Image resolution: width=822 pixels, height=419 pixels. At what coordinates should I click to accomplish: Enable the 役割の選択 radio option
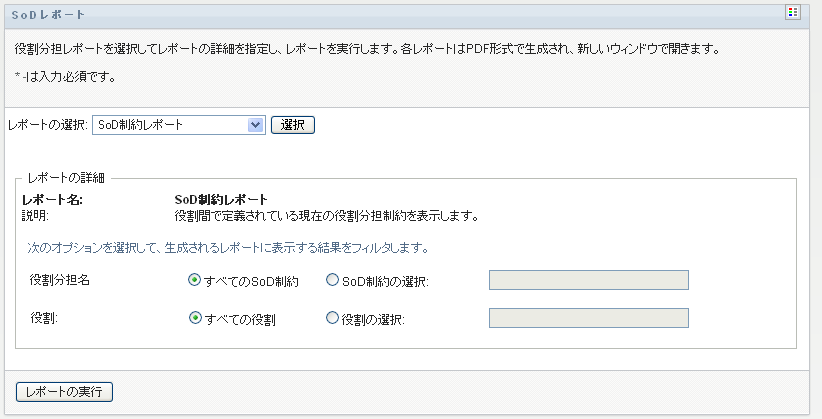point(333,319)
